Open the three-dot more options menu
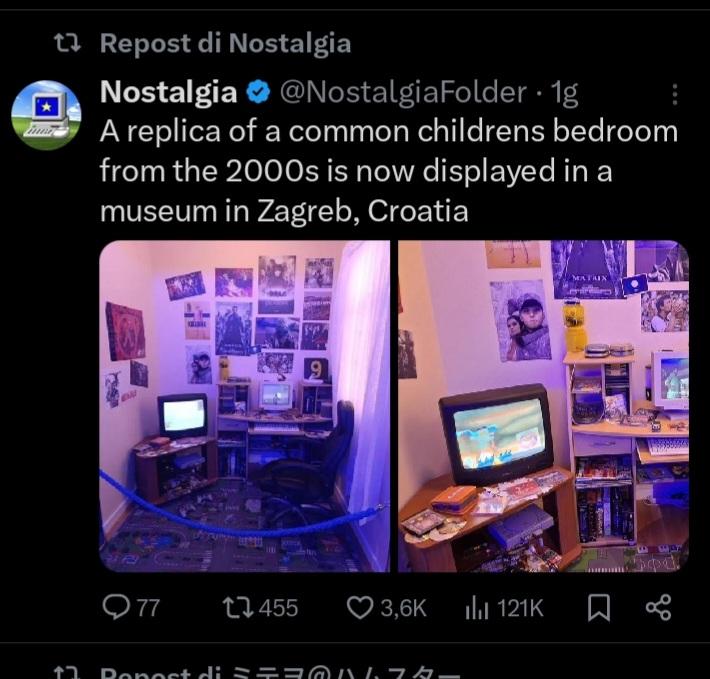The image size is (710, 679). 675,94
